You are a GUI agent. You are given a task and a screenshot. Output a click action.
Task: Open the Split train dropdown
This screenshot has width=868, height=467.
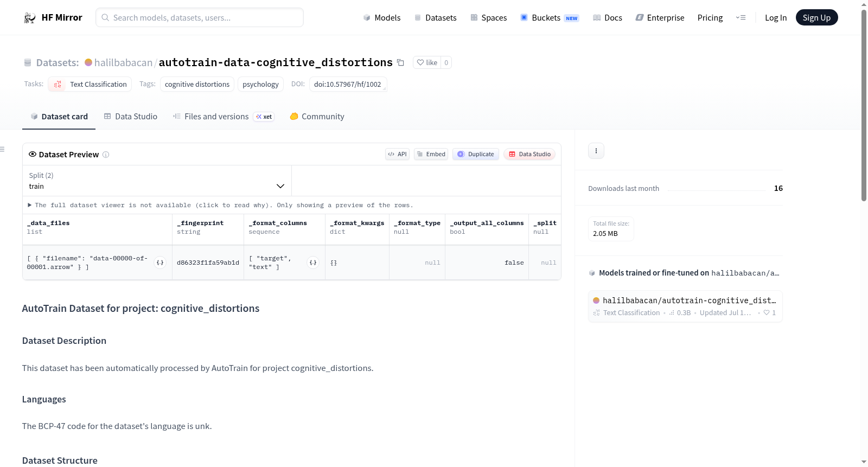(157, 181)
